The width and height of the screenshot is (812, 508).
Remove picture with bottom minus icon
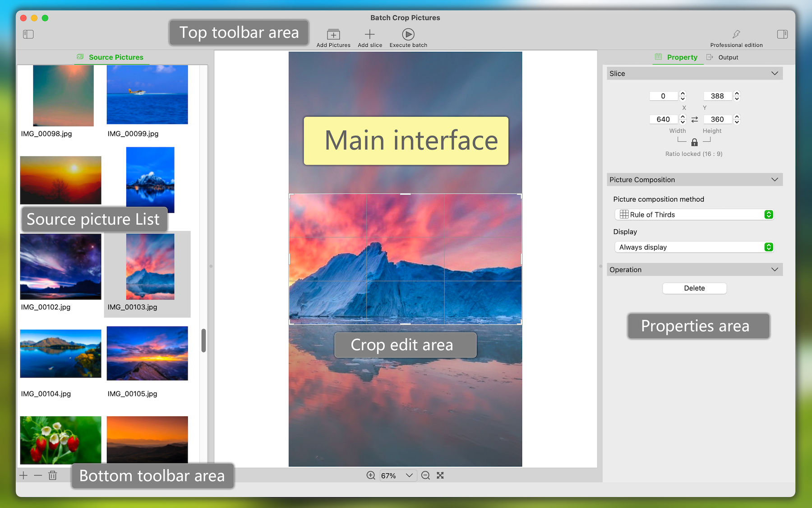tap(38, 475)
